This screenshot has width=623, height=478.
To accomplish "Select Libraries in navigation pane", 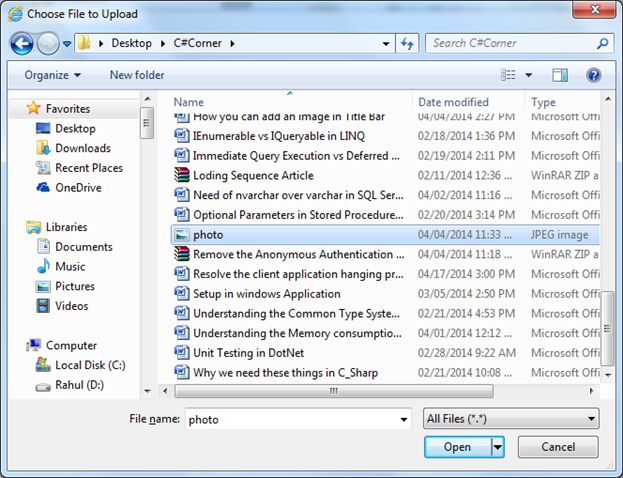I will pos(66,227).
